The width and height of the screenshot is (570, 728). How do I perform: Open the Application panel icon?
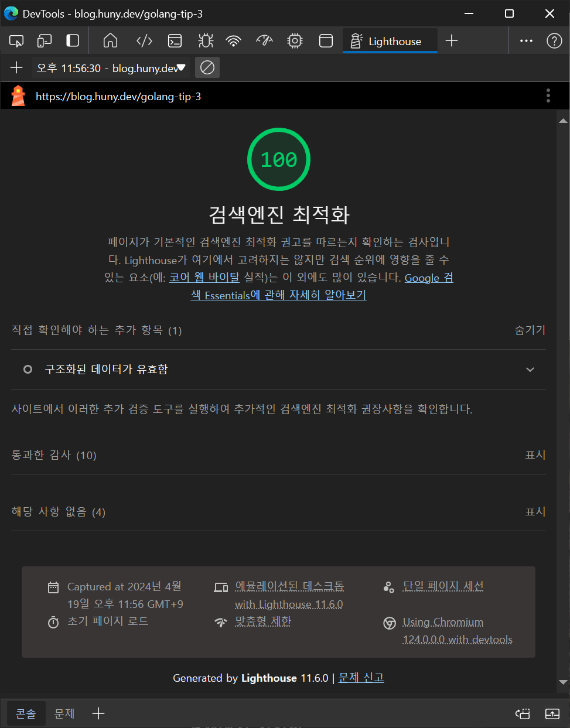click(x=326, y=40)
